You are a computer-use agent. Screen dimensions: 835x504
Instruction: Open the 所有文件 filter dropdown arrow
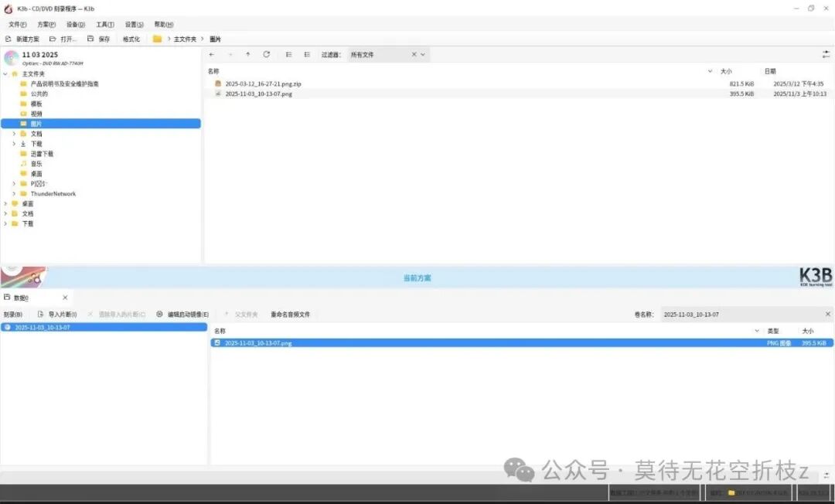pyautogui.click(x=423, y=54)
